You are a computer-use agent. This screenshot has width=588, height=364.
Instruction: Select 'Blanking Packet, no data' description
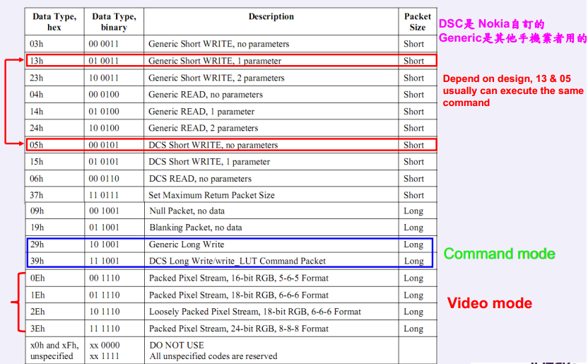point(196,227)
